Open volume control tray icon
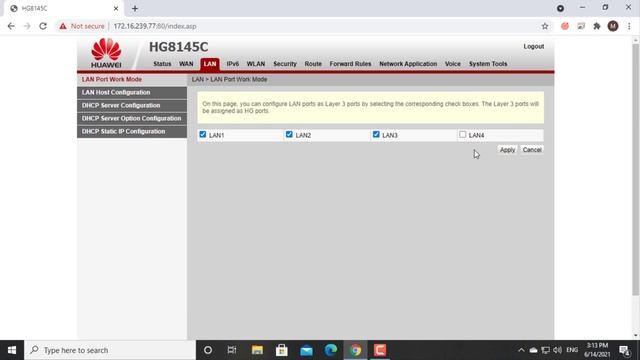The height and width of the screenshot is (360, 640). [558, 350]
